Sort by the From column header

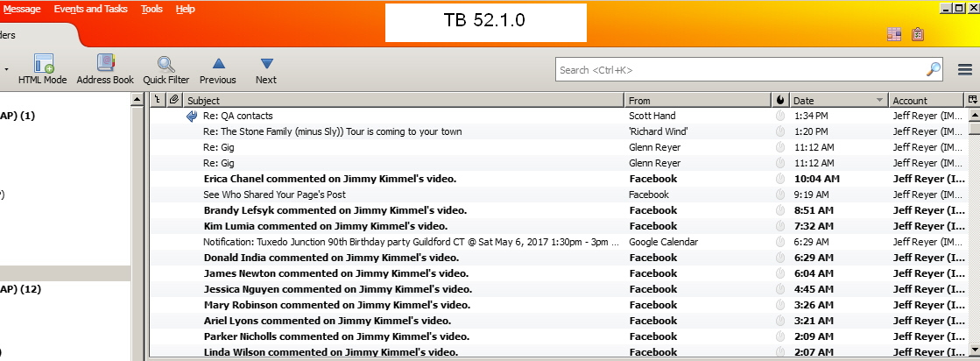click(x=696, y=100)
